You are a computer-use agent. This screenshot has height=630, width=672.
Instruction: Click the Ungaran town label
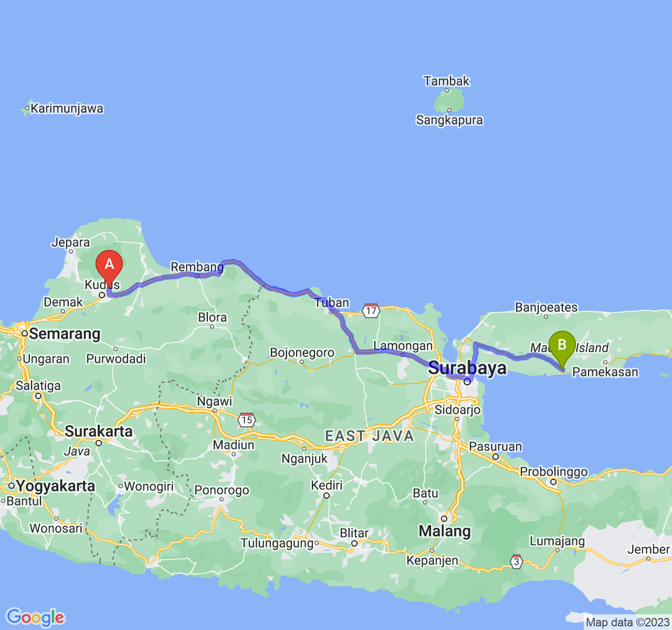point(46,359)
